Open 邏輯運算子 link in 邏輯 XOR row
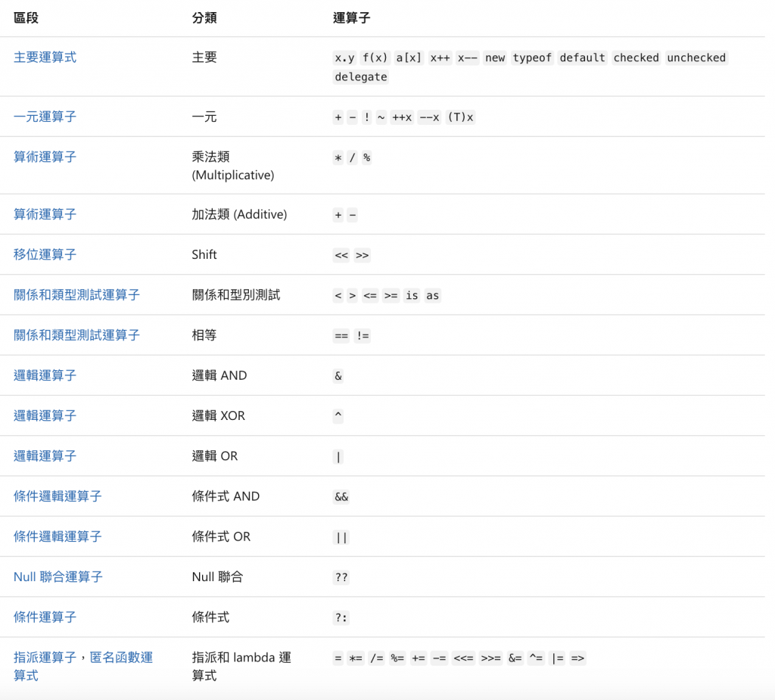The width and height of the screenshot is (775, 700). [45, 415]
